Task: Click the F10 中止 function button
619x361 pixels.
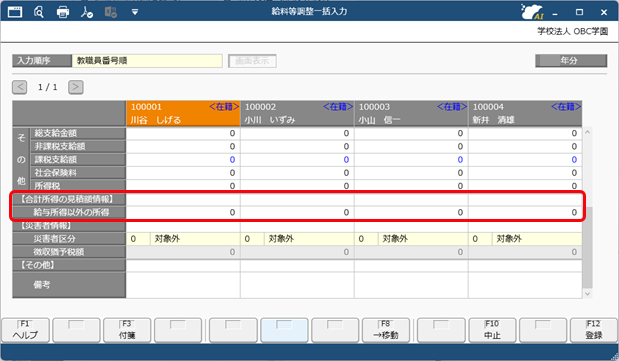Action: tap(492, 330)
